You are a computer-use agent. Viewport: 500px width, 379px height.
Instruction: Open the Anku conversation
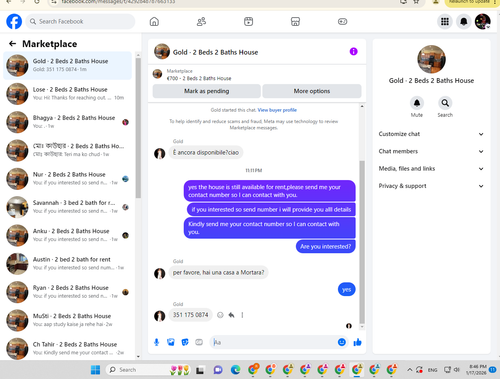pyautogui.click(x=67, y=235)
